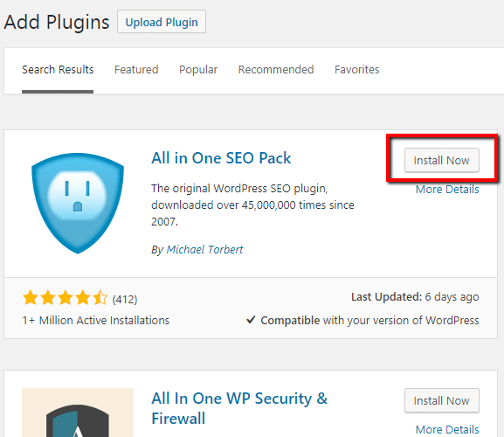Image resolution: width=504 pixels, height=437 pixels.
Task: Click the compatibility checkmark icon
Action: tap(251, 320)
